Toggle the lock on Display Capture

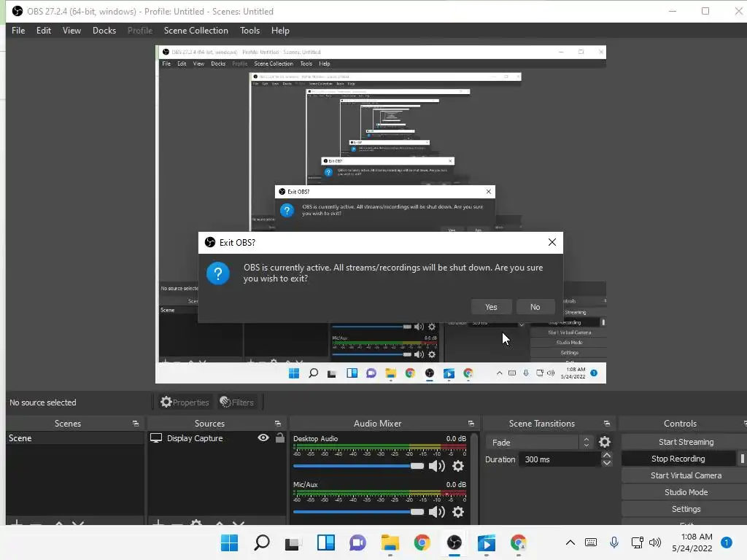click(279, 437)
